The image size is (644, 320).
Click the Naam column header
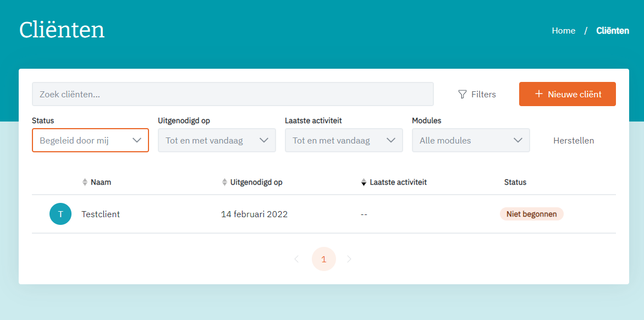(101, 183)
